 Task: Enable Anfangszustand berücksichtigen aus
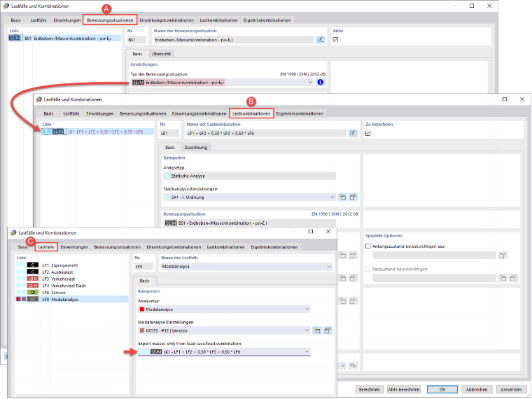[367, 246]
